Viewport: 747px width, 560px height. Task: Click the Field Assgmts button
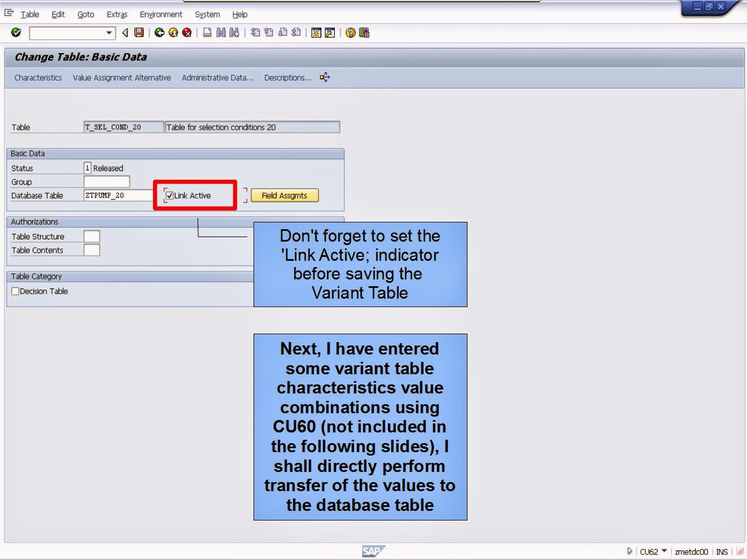[x=285, y=195]
